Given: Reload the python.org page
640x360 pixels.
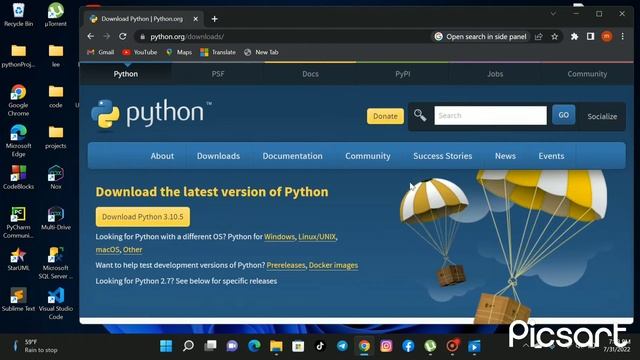Looking at the screenshot, I should pos(122,36).
